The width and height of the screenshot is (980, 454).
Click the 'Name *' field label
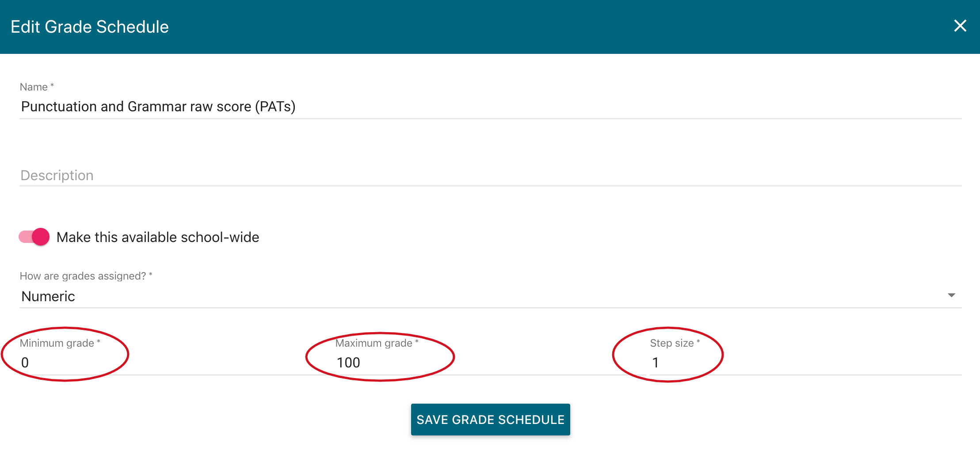(37, 87)
